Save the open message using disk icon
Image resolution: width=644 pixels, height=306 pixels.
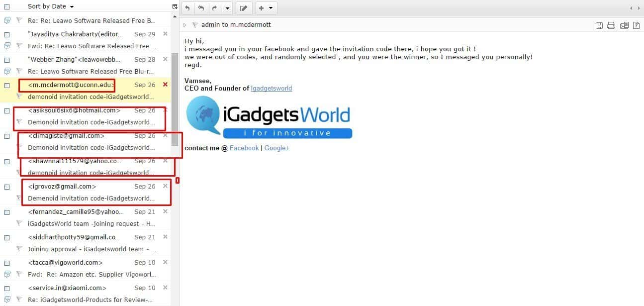[x=599, y=25]
